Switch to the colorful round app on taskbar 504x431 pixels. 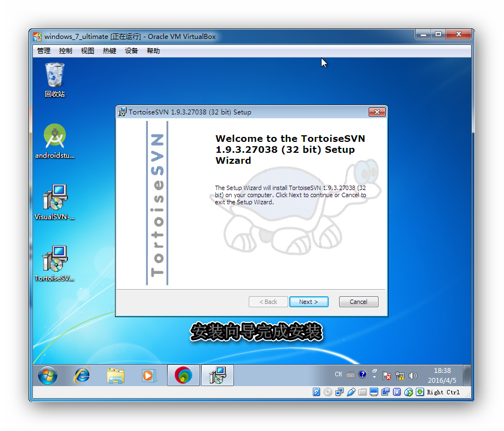coord(183,375)
